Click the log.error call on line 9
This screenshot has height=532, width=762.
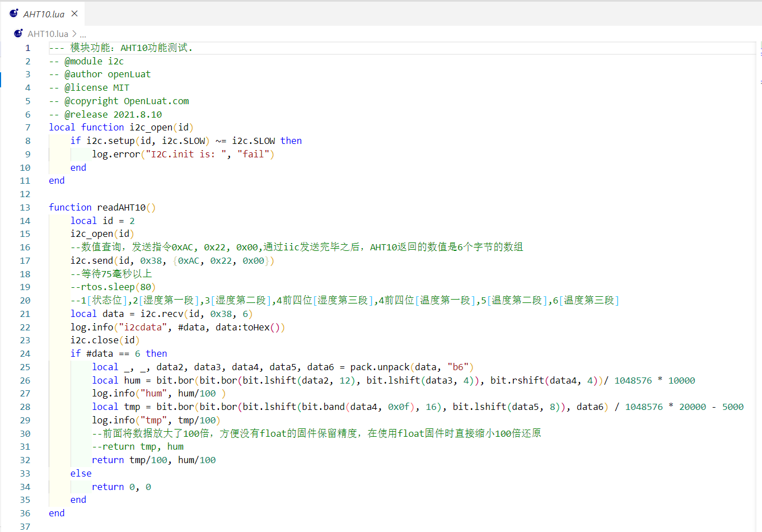[x=183, y=154]
